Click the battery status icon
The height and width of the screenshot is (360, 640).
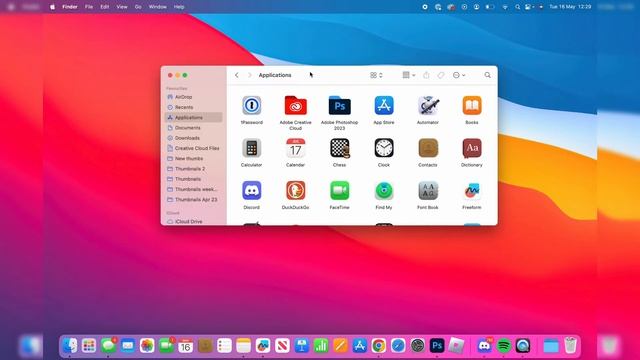490,7
